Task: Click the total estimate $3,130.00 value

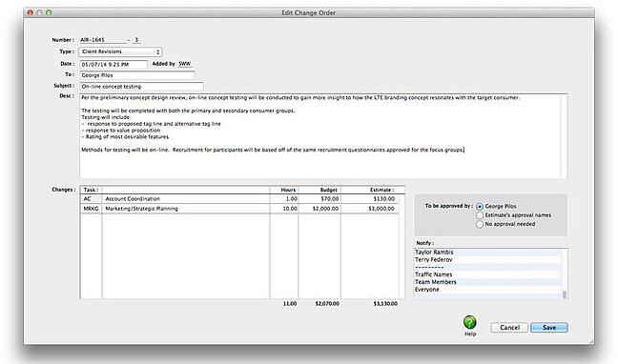Action: click(385, 304)
